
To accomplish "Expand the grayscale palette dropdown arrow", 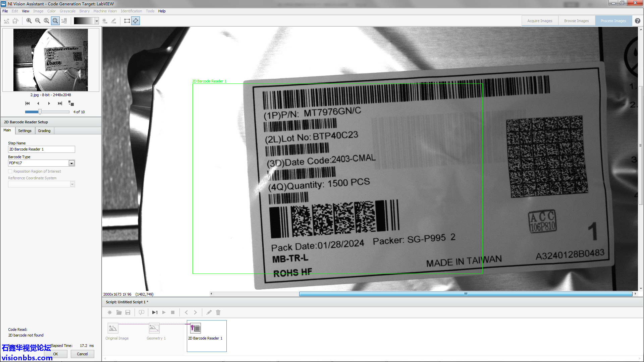I will pyautogui.click(x=97, y=21).
